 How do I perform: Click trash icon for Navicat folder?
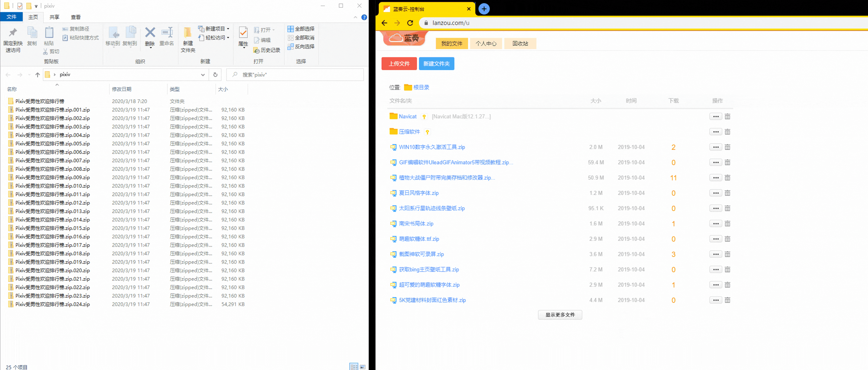(x=728, y=117)
